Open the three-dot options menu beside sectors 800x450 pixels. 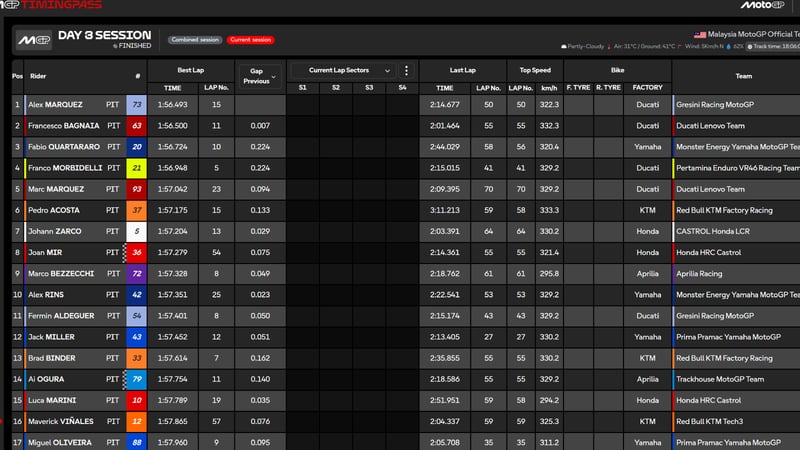[406, 70]
